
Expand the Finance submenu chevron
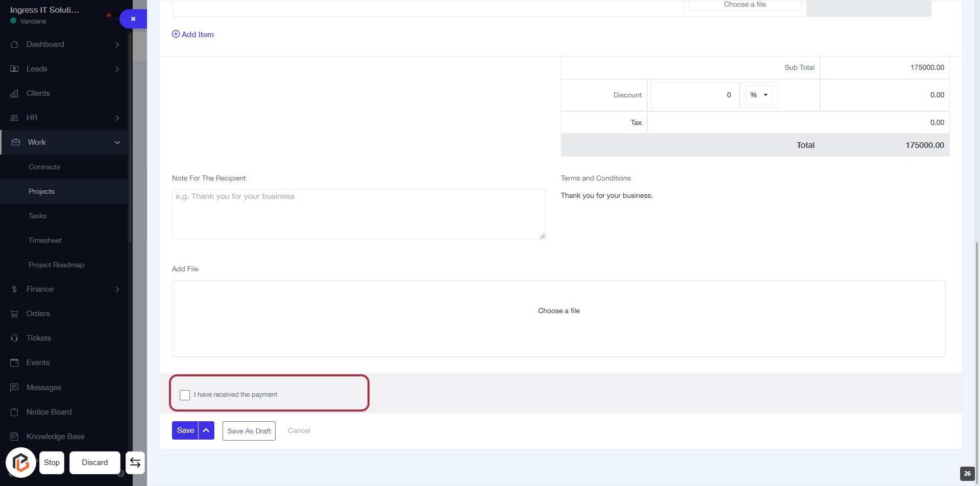point(117,289)
